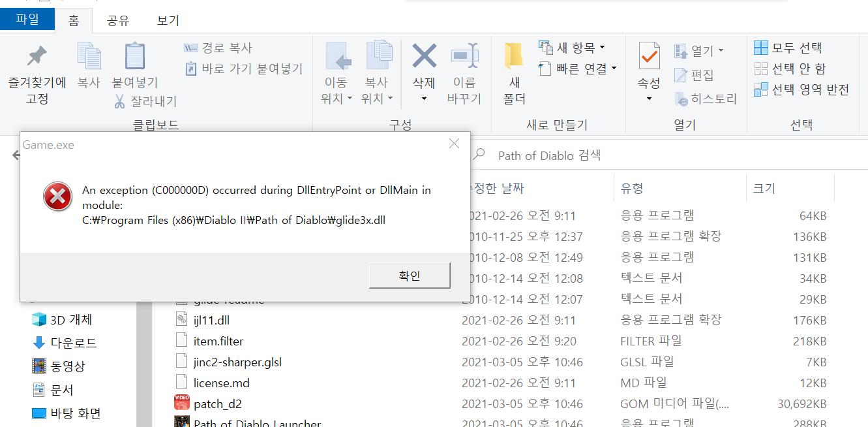The width and height of the screenshot is (868, 427).
Task: Open the 빠른 연결 easy access dropdown
Action: click(x=578, y=69)
